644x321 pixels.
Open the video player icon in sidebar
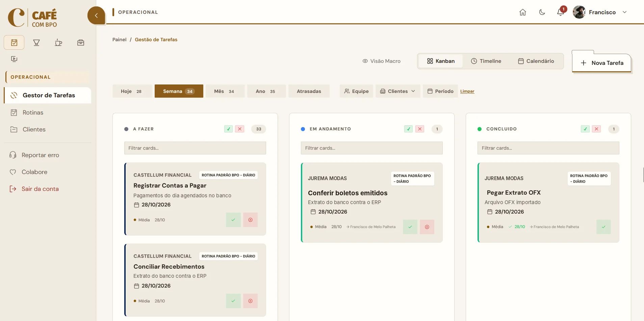14,59
